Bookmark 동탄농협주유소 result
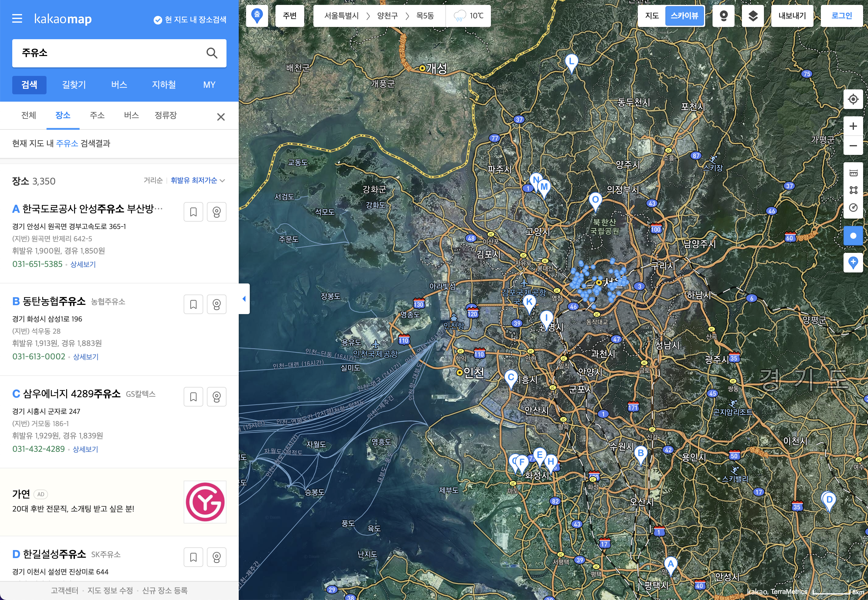This screenshot has height=600, width=868. [x=193, y=304]
